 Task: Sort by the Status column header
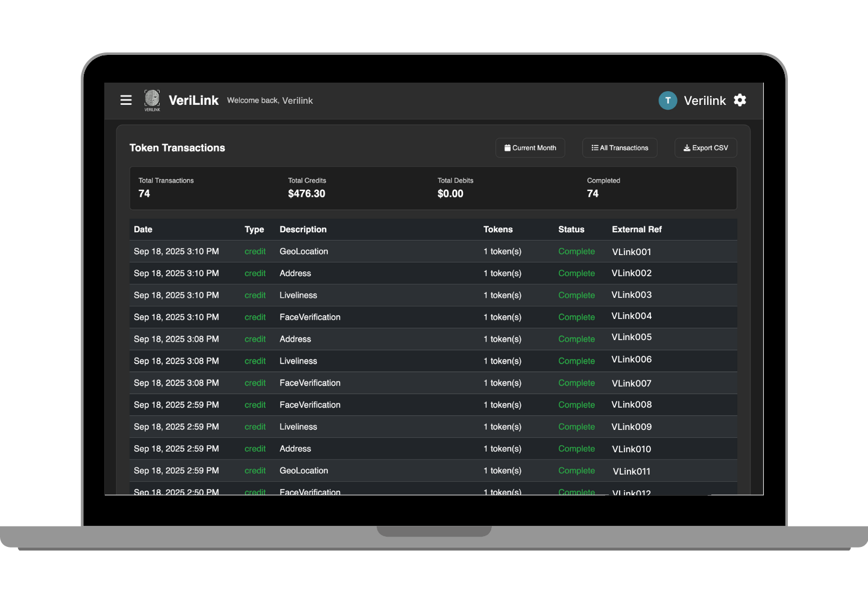point(571,229)
